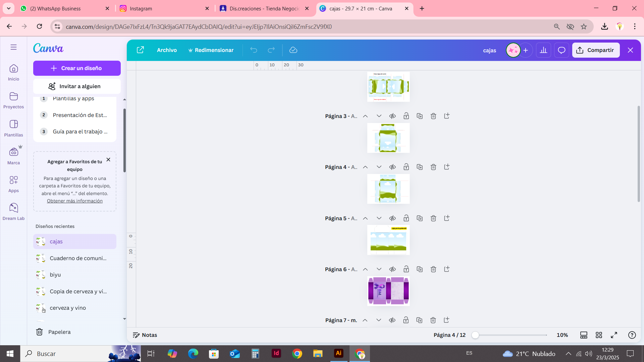Toggle visibility of Página 6
Screen dimensions: 644x362
pyautogui.click(x=392, y=269)
